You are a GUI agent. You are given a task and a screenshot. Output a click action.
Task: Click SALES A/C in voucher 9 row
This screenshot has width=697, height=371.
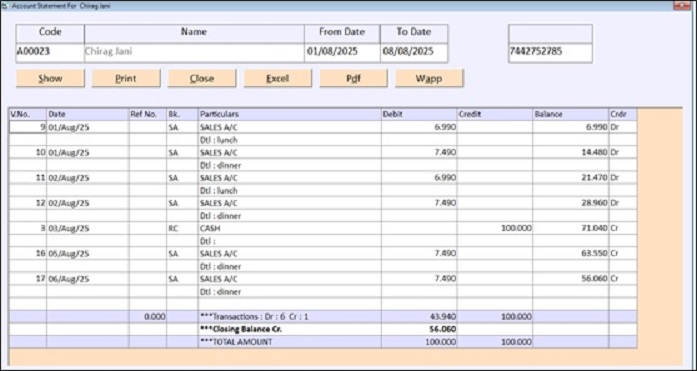click(290, 127)
